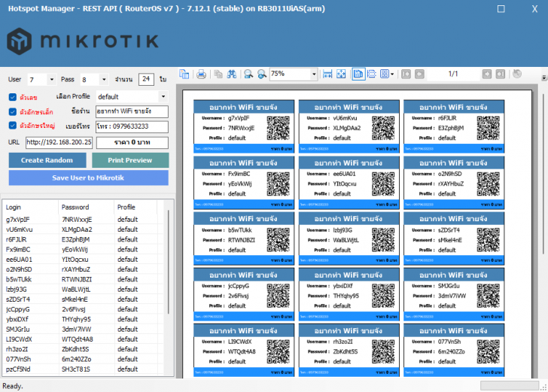The height and width of the screenshot is (392, 548).
Task: Maximize the Hotspot Manager window
Action: (501, 9)
